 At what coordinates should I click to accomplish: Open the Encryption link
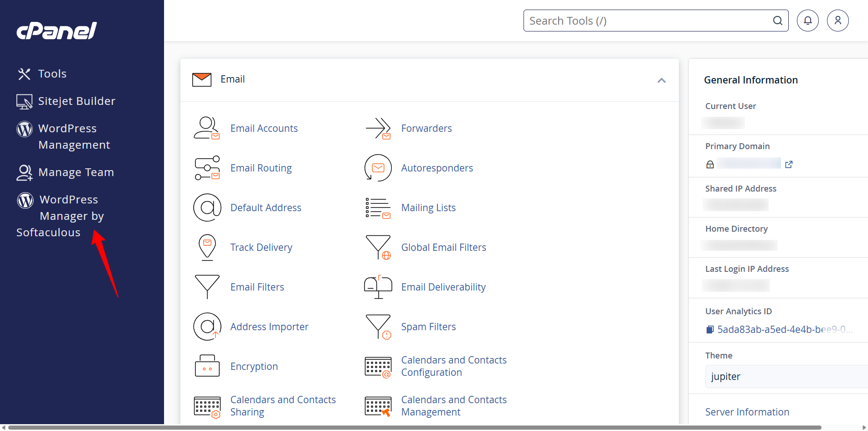click(x=254, y=366)
